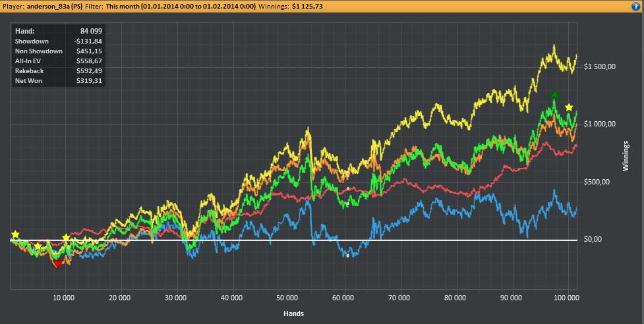
Task: Click the 50 000 x-axis label
Action: tap(287, 298)
